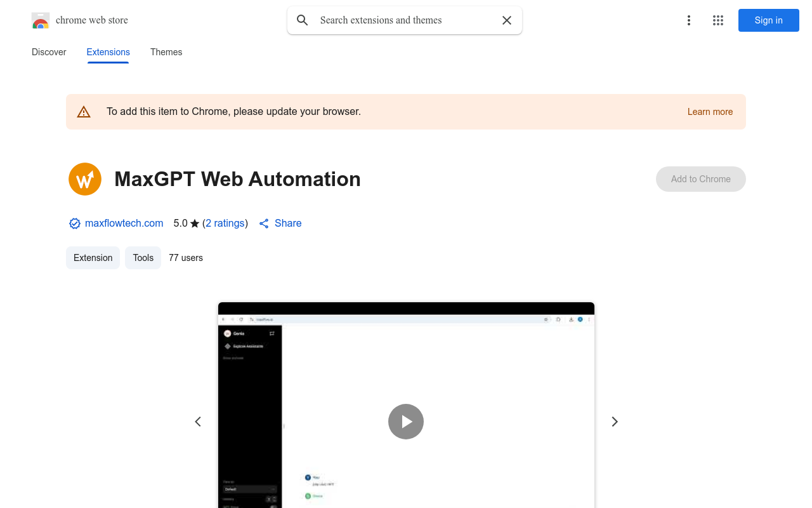Click the update your browser message text
This screenshot has height=508, width=812.
point(234,112)
